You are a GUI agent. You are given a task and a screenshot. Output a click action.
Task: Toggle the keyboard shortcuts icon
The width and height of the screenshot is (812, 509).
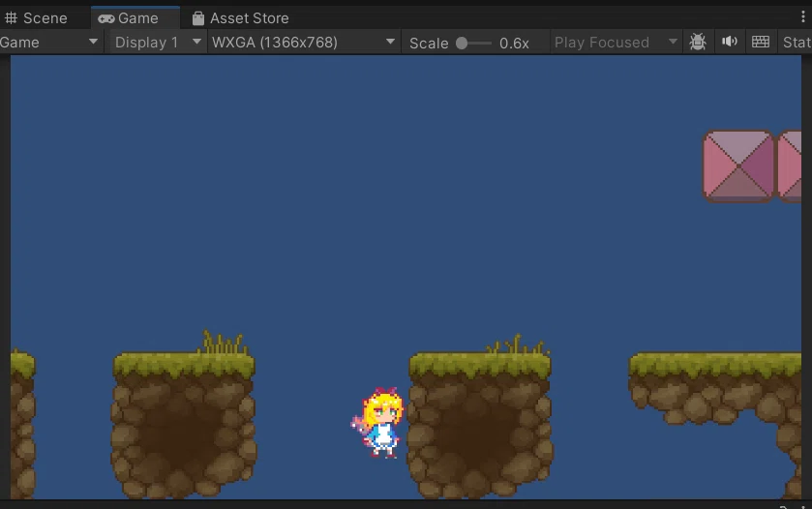pos(760,42)
